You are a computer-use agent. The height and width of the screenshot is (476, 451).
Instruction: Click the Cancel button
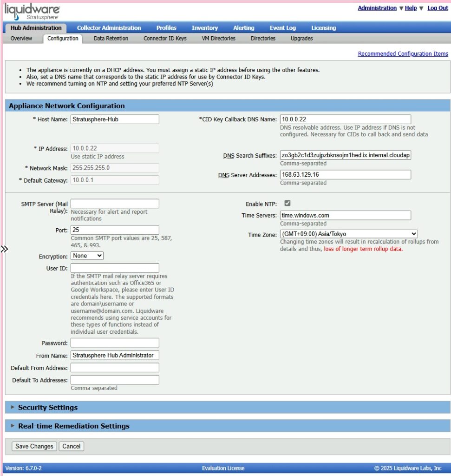(71, 446)
